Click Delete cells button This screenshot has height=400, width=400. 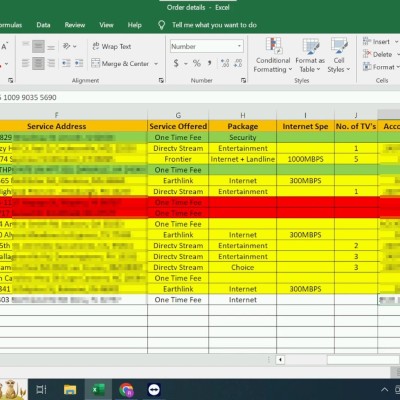377,54
